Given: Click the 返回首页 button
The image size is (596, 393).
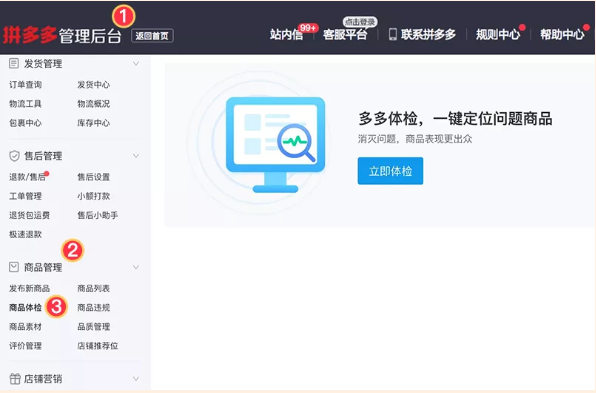Looking at the screenshot, I should point(152,36).
